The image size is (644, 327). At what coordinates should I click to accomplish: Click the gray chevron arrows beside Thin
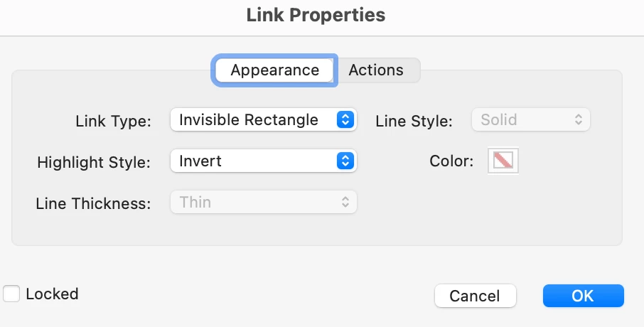coord(345,203)
